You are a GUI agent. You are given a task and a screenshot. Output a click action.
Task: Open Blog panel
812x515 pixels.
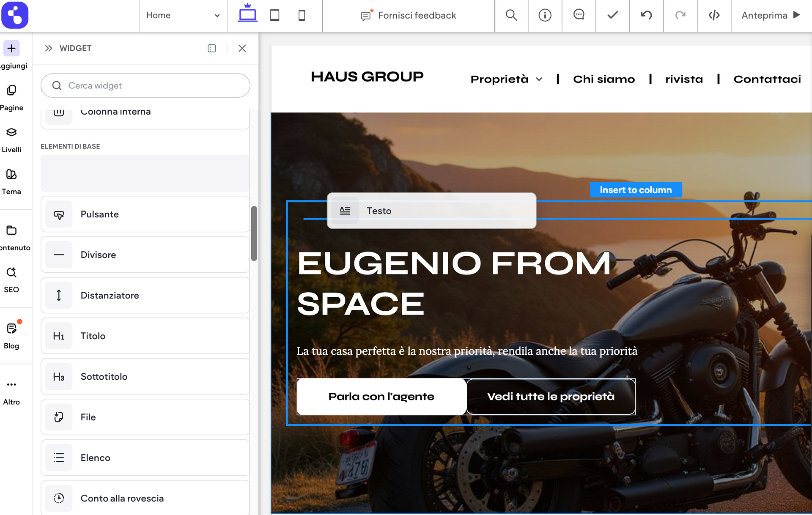11,336
